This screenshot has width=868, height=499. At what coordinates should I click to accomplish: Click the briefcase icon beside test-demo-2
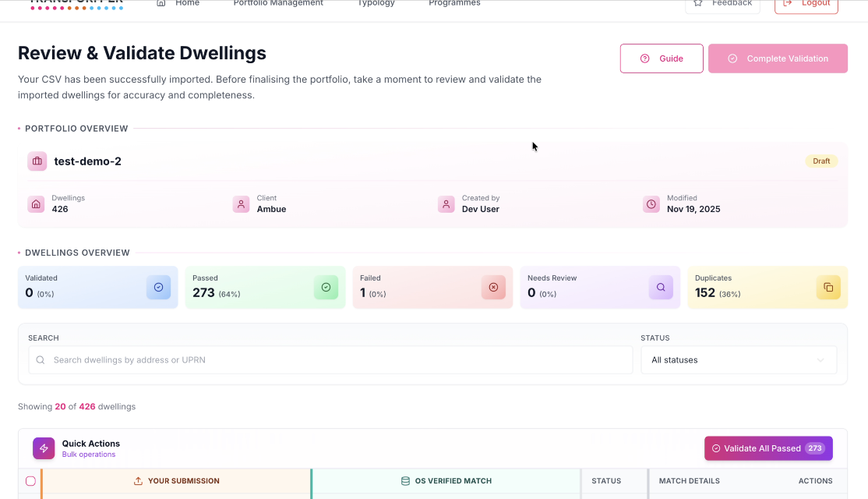pos(37,161)
